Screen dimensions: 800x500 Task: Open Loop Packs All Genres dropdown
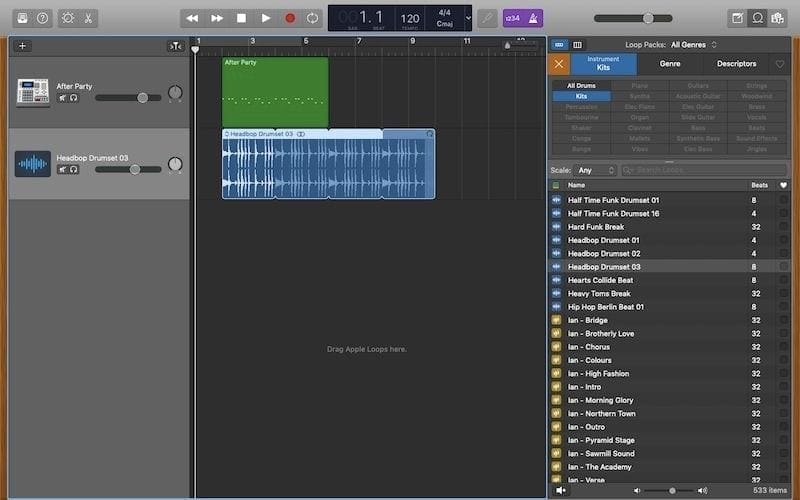(694, 45)
